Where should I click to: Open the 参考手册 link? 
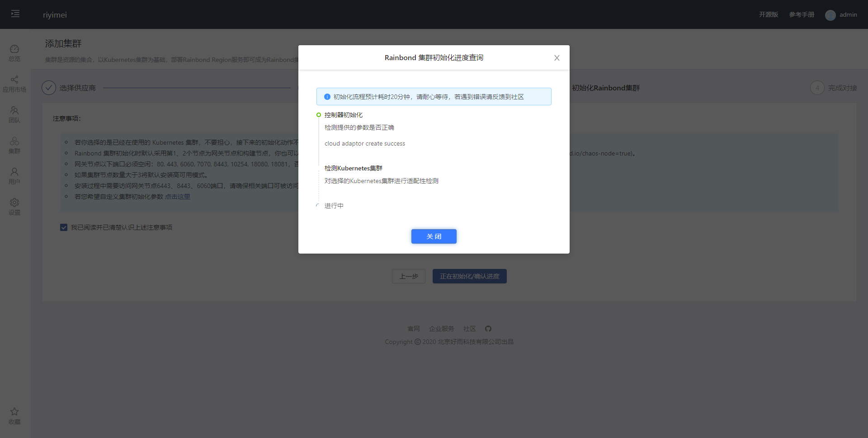(802, 15)
